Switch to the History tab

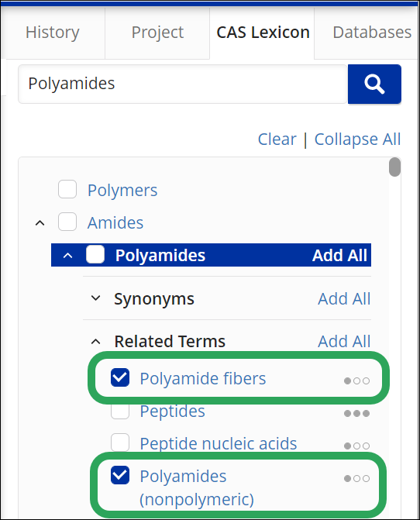pos(53,33)
